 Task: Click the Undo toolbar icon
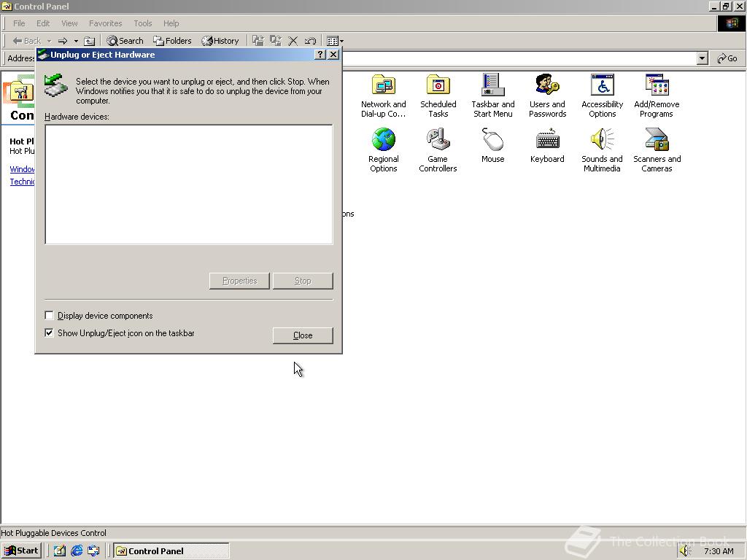(x=310, y=41)
